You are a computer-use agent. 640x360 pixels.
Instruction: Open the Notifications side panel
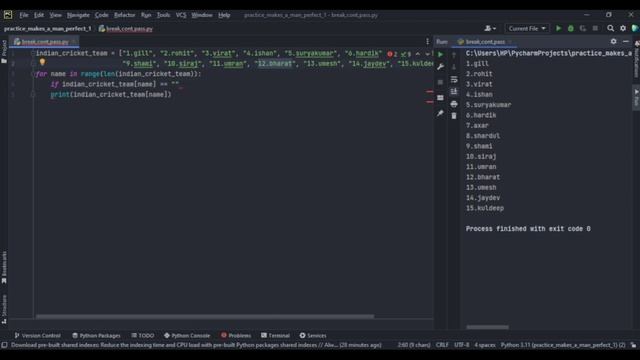point(636,59)
